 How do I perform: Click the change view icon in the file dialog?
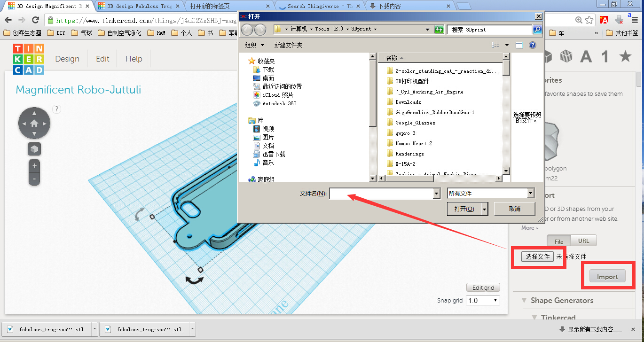click(495, 45)
